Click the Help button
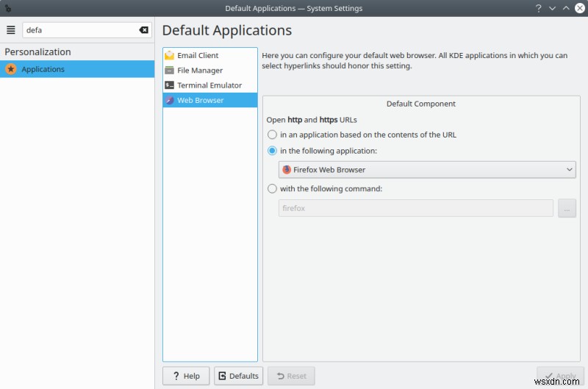The width and height of the screenshot is (588, 389). [x=186, y=376]
